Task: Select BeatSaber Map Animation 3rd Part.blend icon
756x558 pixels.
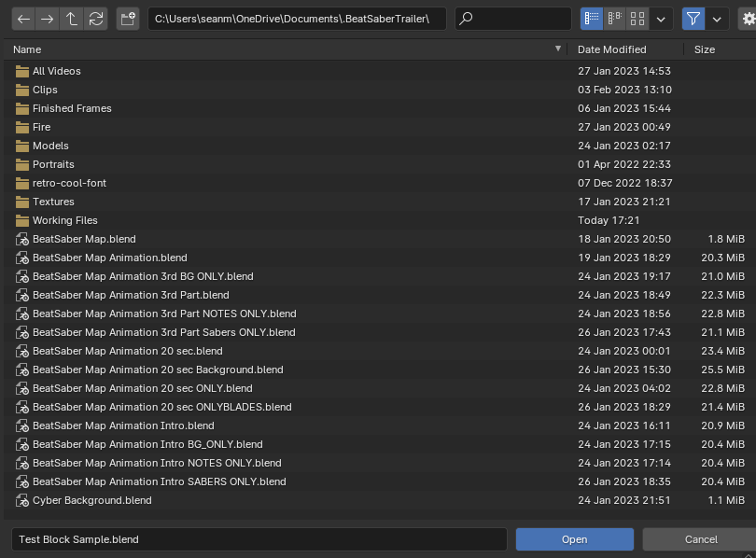Action: (22, 296)
